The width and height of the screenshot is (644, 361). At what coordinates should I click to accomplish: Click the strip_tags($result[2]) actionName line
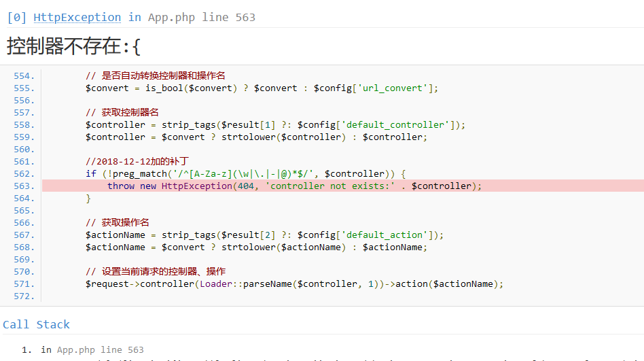pyautogui.click(x=264, y=235)
